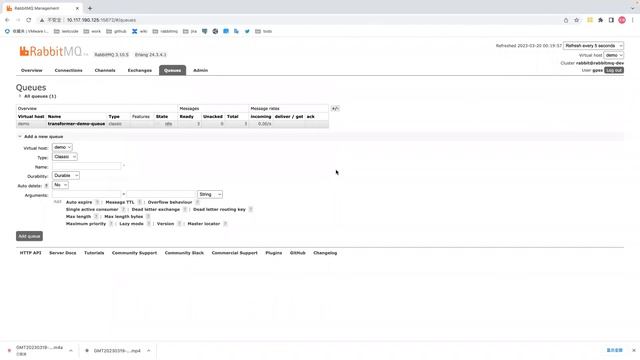Image resolution: width=640 pixels, height=360 pixels.
Task: Open the Durability dropdown
Action: point(66,176)
